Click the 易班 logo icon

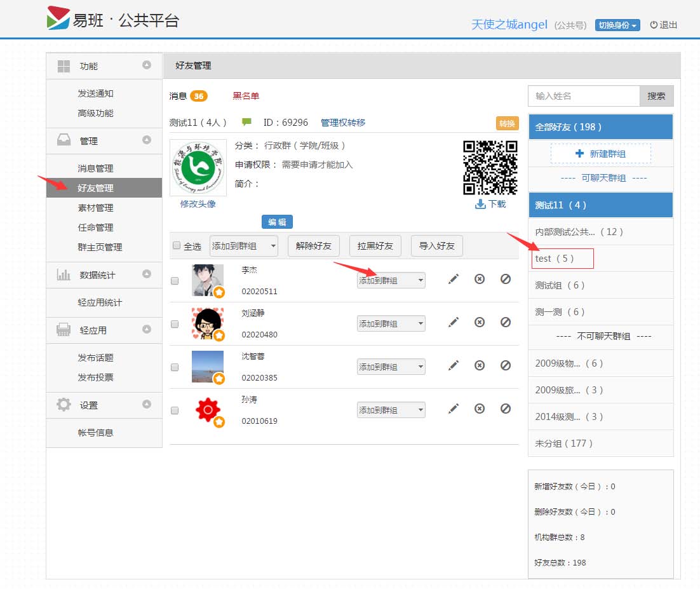point(58,18)
